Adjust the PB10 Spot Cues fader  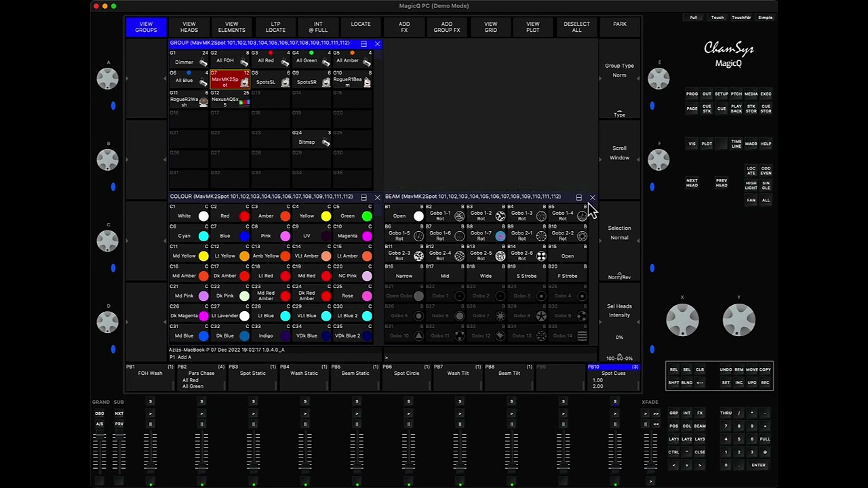(x=615, y=453)
